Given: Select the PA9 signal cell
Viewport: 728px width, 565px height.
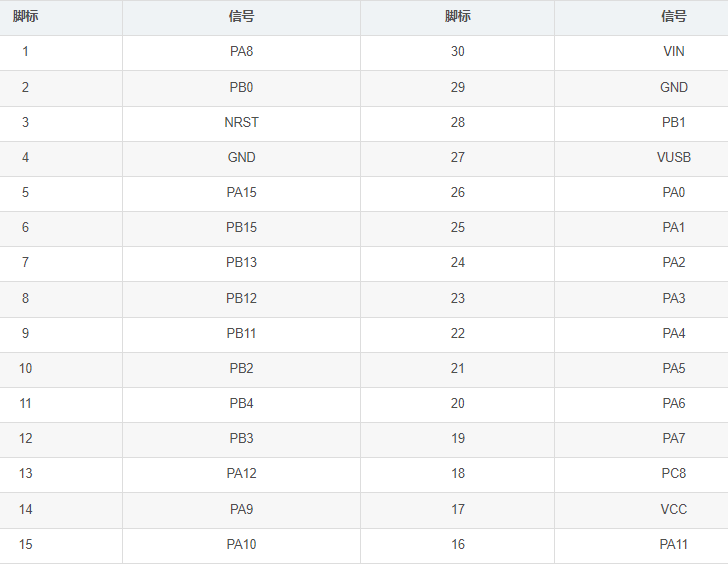Looking at the screenshot, I should pos(241,509).
